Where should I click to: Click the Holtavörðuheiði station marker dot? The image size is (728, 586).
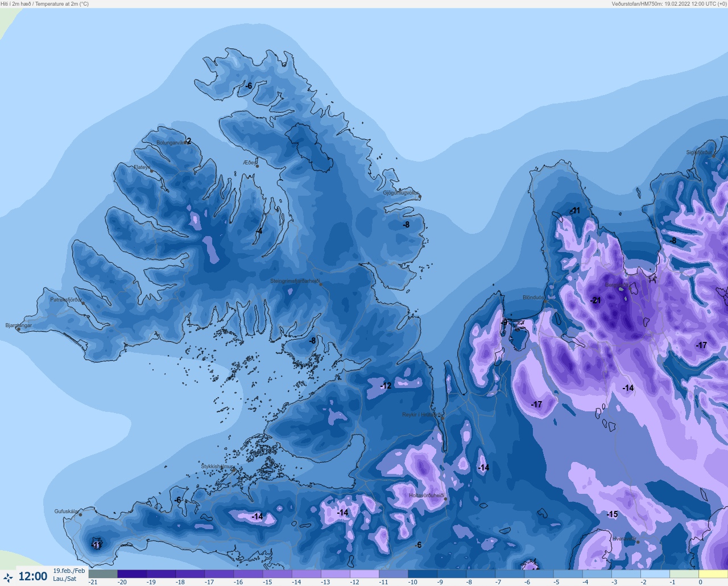click(446, 499)
